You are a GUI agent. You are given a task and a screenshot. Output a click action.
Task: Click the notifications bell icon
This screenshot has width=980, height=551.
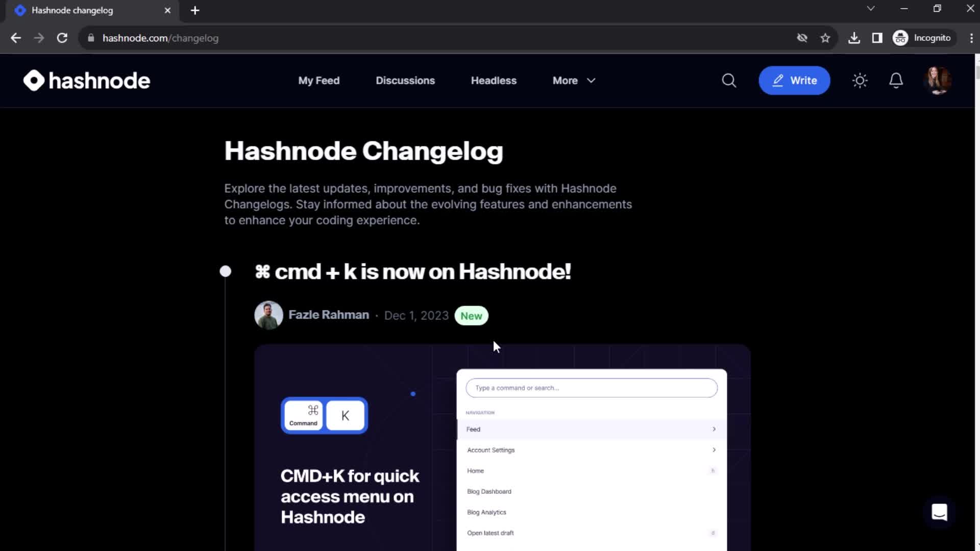(896, 80)
